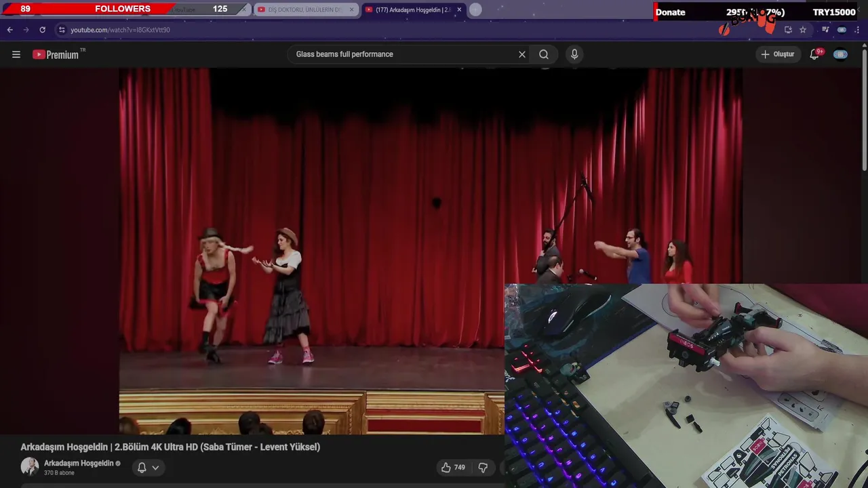Image resolution: width=868 pixels, height=488 pixels.
Task: Like the video with 749 likes
Action: [453, 468]
